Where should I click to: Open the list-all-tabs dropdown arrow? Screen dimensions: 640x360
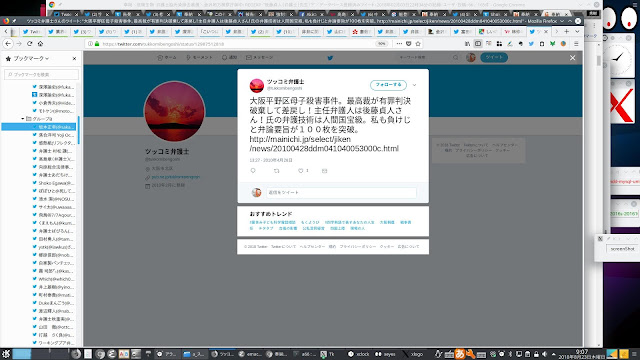coord(577,31)
